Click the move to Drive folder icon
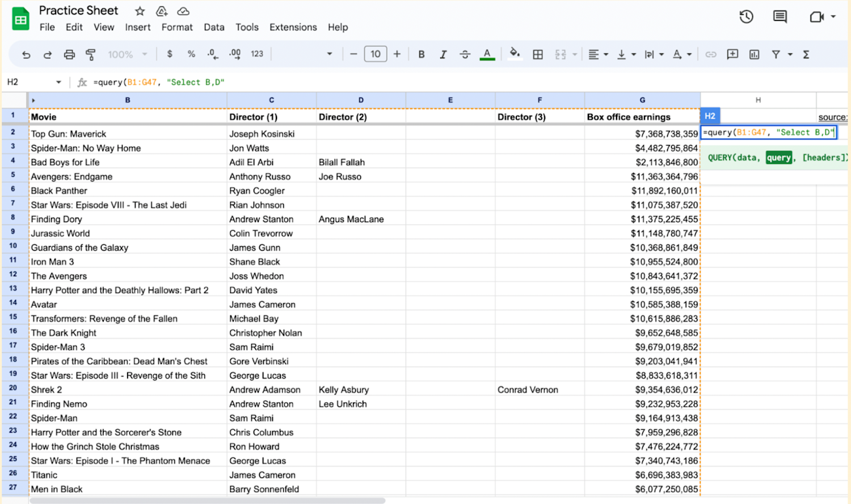Screen dimensions: 851x504 click(162, 11)
